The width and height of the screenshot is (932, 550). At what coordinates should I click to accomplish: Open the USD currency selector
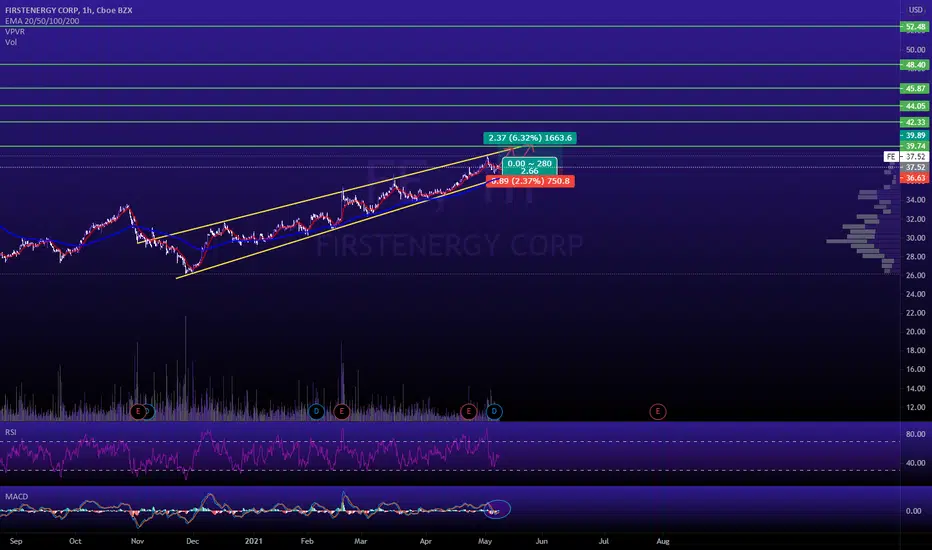pos(915,10)
